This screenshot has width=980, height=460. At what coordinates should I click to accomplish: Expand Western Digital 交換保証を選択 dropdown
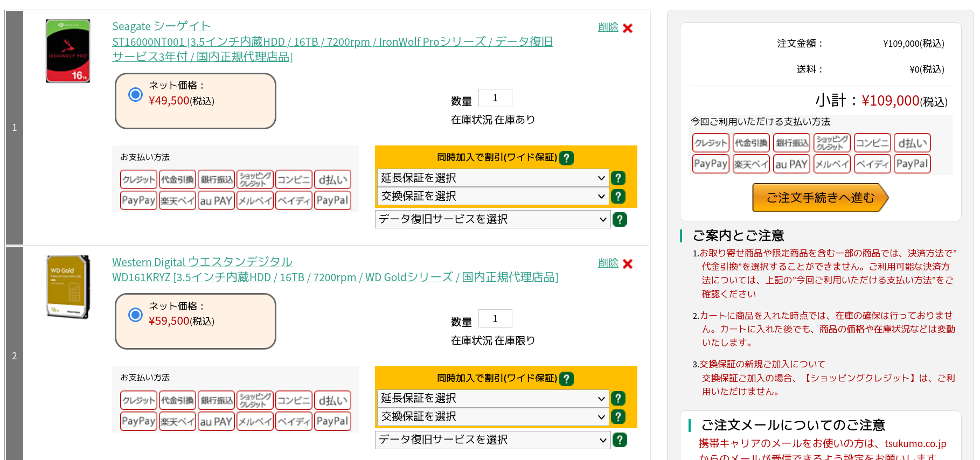[x=493, y=416]
